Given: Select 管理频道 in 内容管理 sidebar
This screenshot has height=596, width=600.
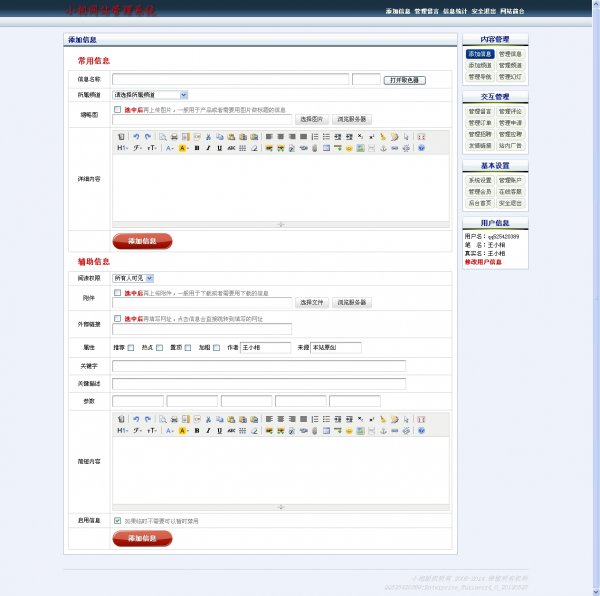Looking at the screenshot, I should click(x=510, y=65).
